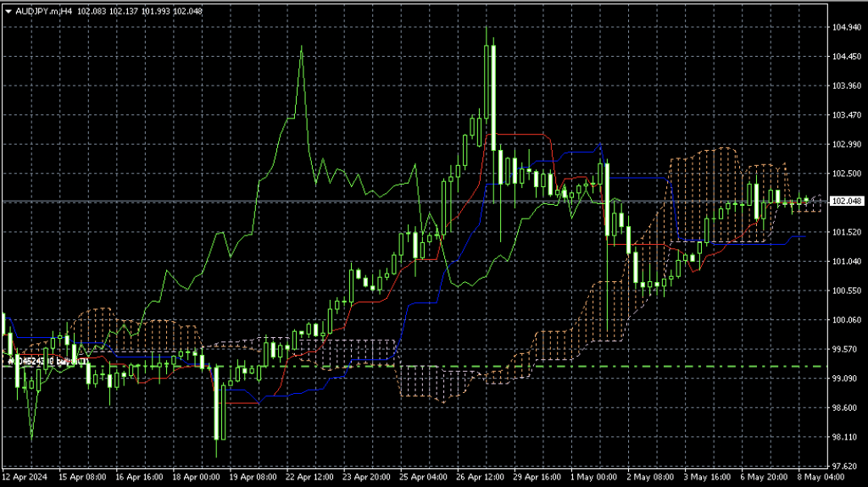This screenshot has width=868, height=487.
Task: Click the 103.470 price on the scale
Action: (x=847, y=115)
